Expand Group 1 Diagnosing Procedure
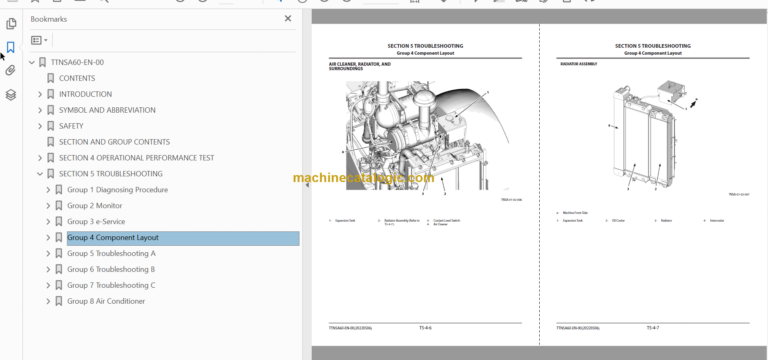Viewport: 768px width, 360px height. [48, 190]
